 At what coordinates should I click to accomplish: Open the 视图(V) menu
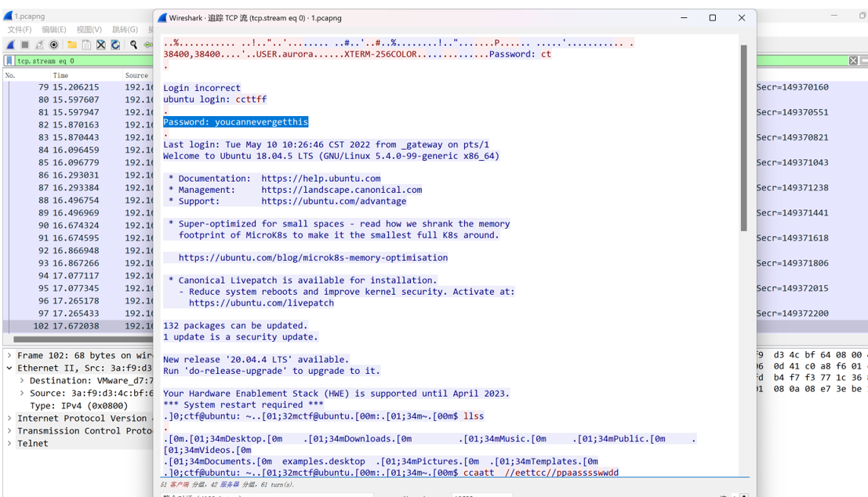click(x=89, y=29)
